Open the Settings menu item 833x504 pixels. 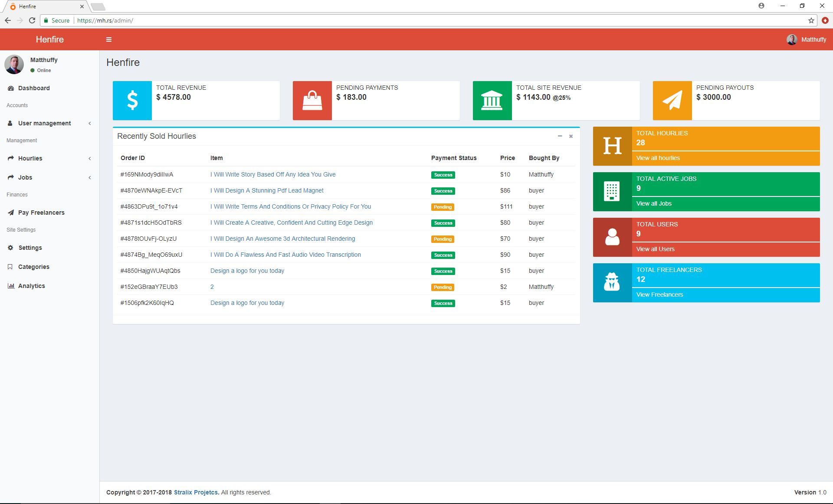tap(49, 248)
